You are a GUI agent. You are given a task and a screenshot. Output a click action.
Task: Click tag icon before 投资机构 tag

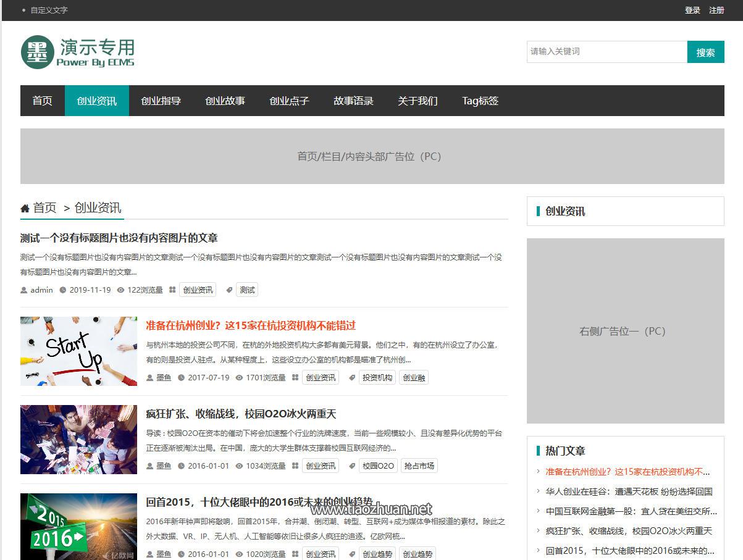tap(352, 378)
